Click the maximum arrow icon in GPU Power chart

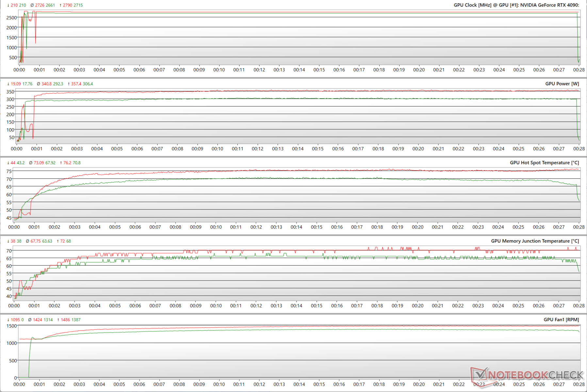click(x=69, y=84)
